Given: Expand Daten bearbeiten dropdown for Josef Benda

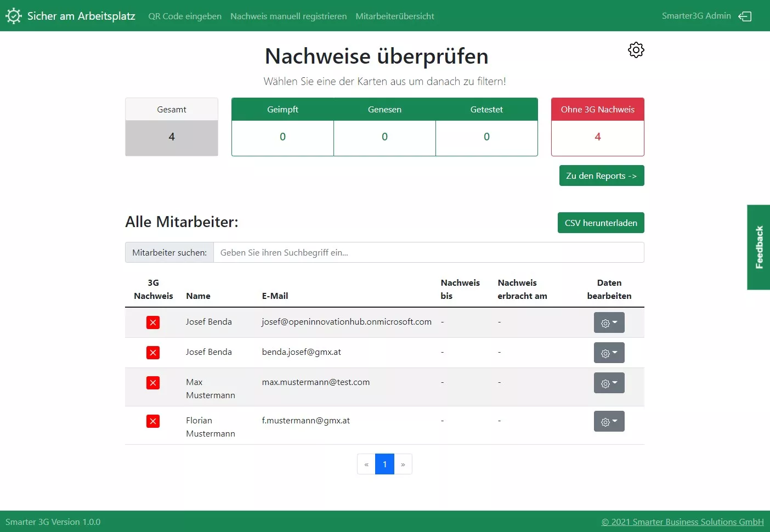Looking at the screenshot, I should click(x=609, y=322).
